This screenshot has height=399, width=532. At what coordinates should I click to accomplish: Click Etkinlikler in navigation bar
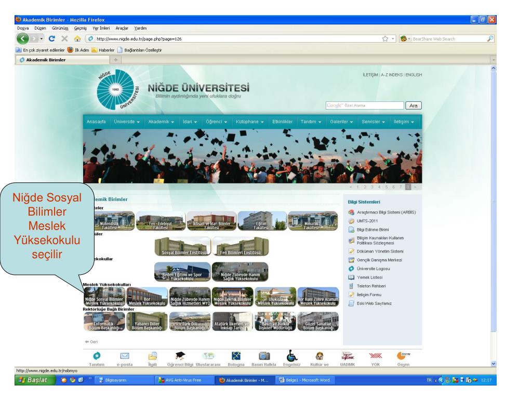pyautogui.click(x=282, y=122)
